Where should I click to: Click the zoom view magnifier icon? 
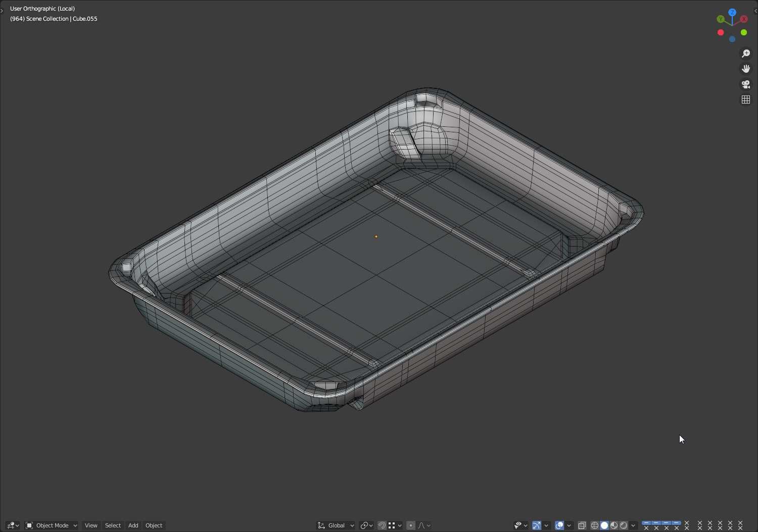746,54
